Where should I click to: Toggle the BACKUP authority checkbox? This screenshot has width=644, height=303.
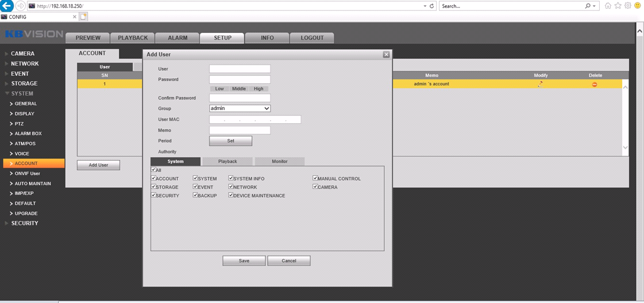click(196, 195)
